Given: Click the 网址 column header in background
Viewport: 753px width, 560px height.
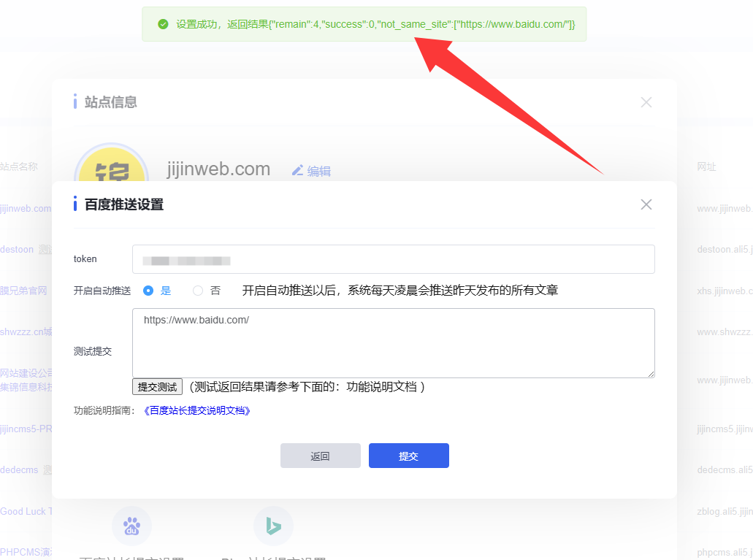Looking at the screenshot, I should coord(706,166).
